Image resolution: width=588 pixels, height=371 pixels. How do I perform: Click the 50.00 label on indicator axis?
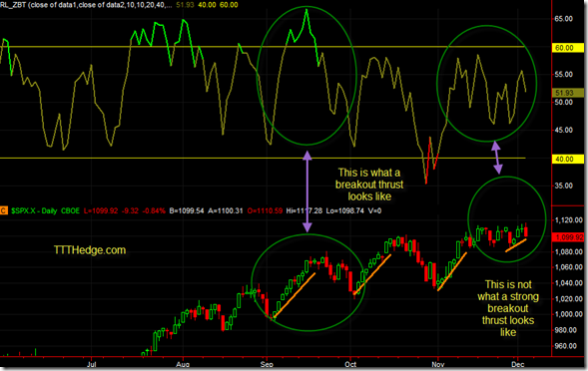[564, 102]
